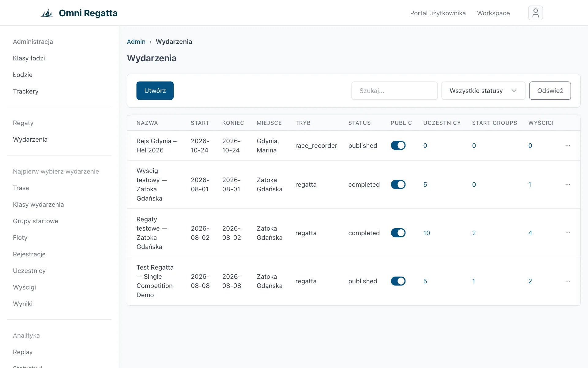The image size is (588, 368).
Task: Open Grupy startowe sidebar item
Action: tap(36, 221)
